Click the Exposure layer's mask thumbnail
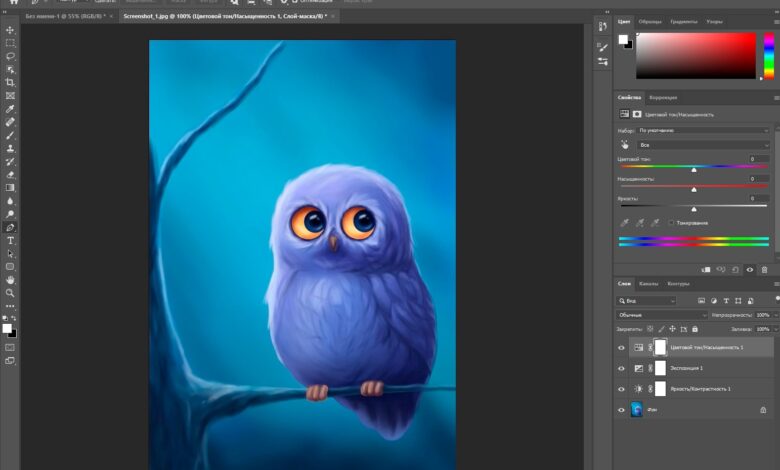The image size is (780, 470). click(660, 368)
